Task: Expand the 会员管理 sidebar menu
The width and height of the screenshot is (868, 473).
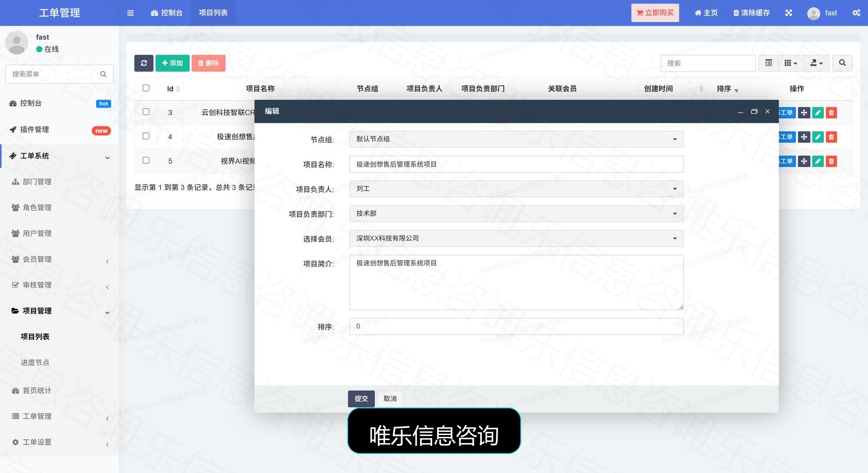Action: coord(59,259)
